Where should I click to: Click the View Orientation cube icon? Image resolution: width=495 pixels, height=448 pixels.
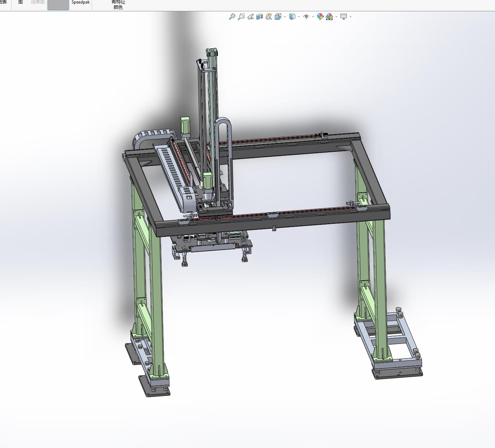click(x=278, y=17)
